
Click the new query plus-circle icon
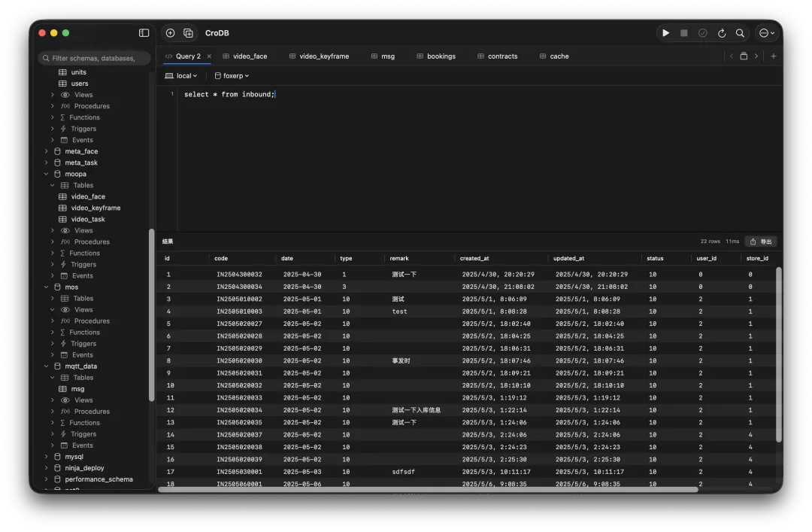click(171, 32)
